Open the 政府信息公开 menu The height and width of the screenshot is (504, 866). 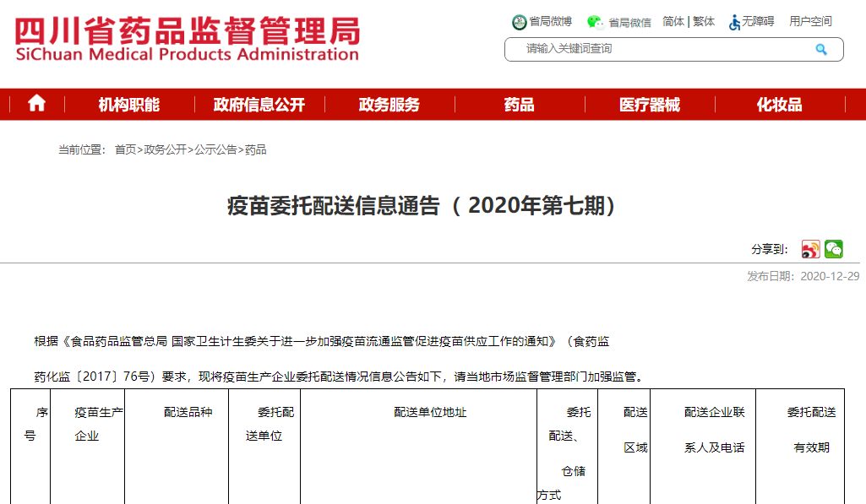pyautogui.click(x=259, y=105)
